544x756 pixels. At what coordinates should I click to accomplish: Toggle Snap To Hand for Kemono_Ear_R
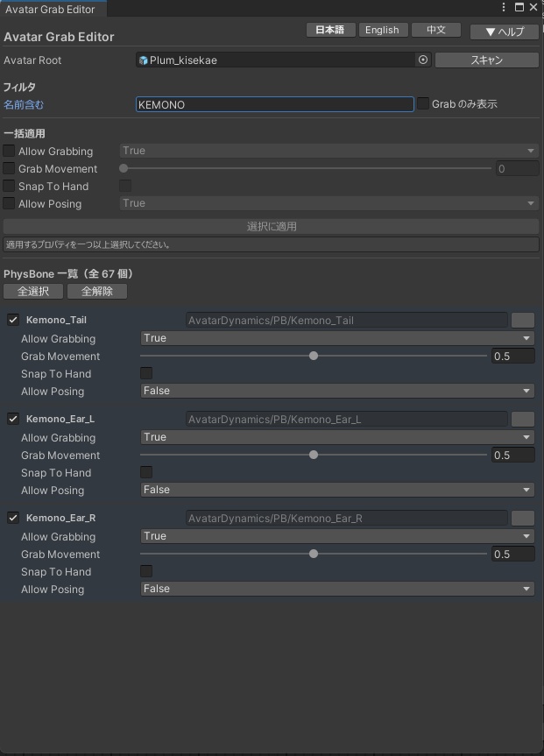pyautogui.click(x=146, y=571)
